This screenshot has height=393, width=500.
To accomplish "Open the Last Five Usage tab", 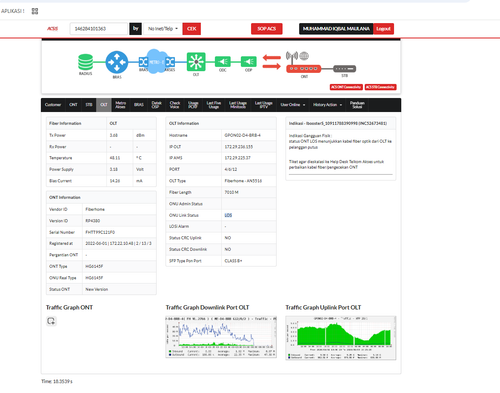I will [x=214, y=105].
